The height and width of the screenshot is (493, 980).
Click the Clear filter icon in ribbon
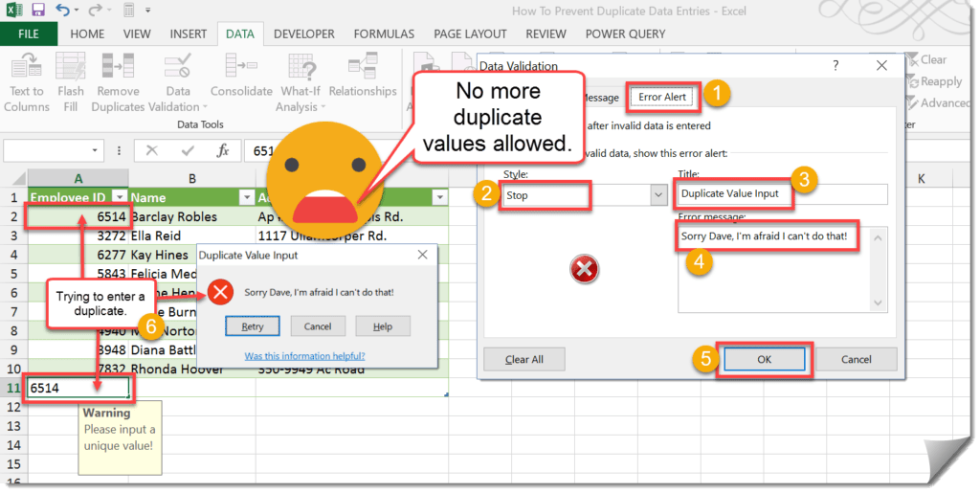[x=926, y=59]
